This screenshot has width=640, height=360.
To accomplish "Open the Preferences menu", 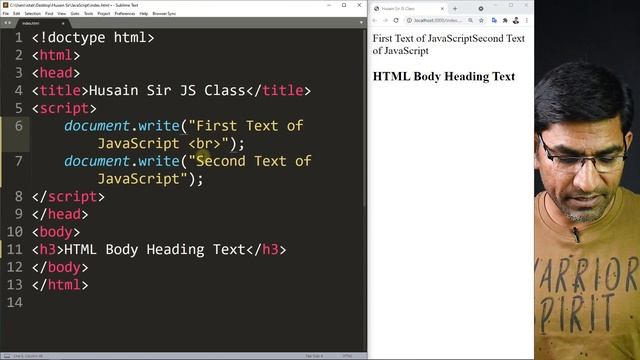I will click(x=125, y=13).
